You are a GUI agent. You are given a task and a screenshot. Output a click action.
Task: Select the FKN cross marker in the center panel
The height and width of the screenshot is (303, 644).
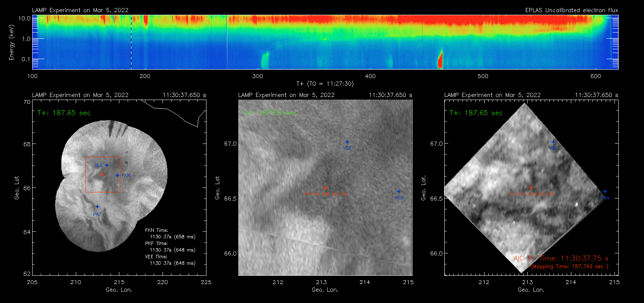399,192
